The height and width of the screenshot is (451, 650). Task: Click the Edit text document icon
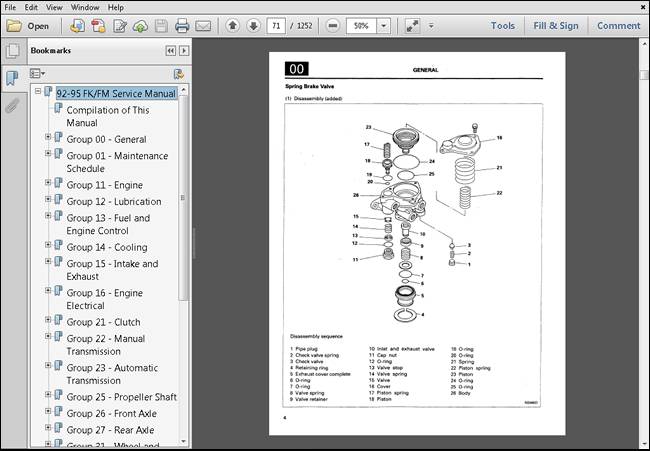[120, 26]
